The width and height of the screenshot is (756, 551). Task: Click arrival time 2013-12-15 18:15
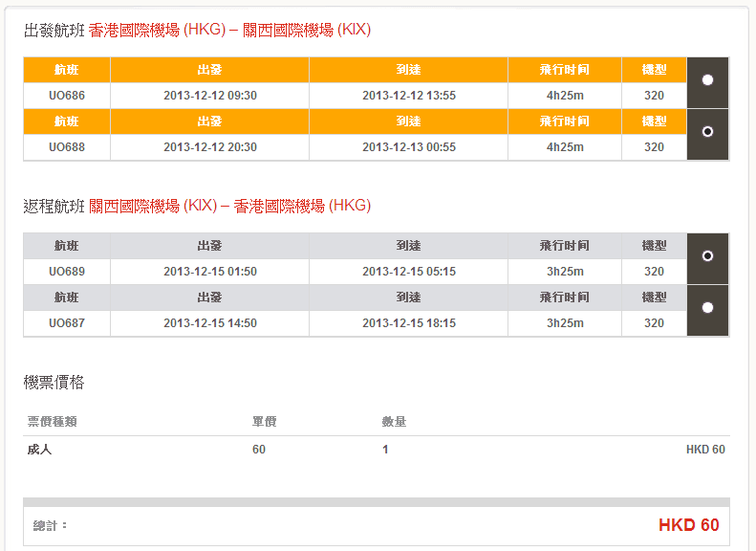coord(409,323)
